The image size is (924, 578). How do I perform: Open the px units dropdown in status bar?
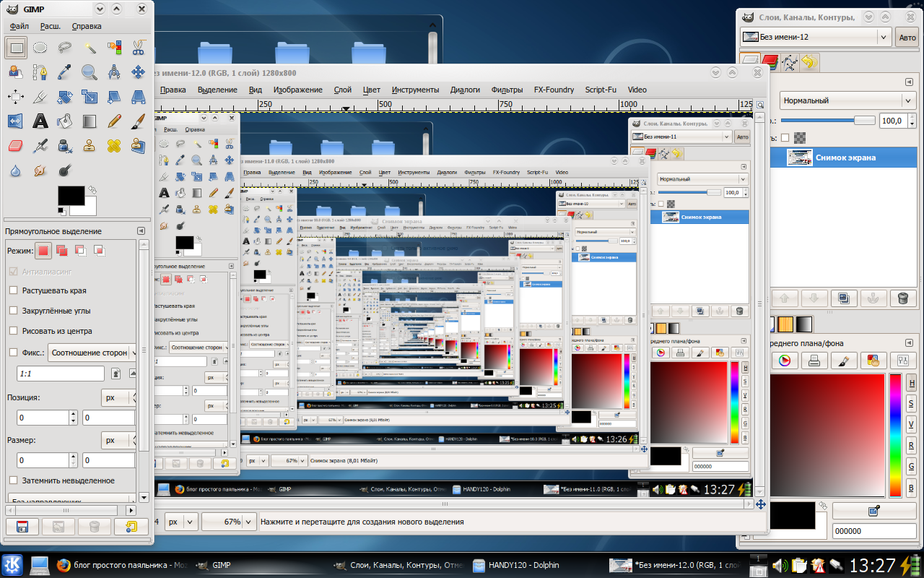(180, 521)
